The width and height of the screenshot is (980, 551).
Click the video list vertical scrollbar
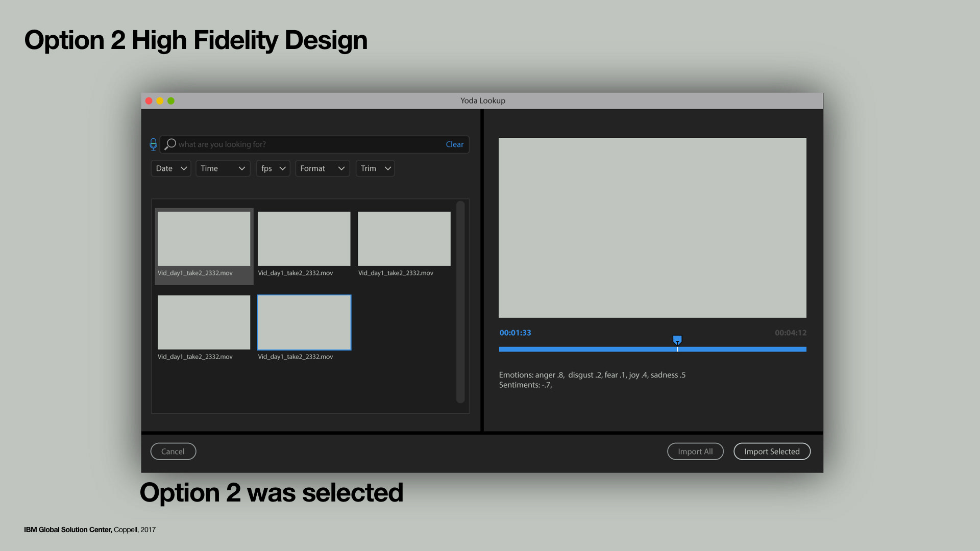click(460, 302)
